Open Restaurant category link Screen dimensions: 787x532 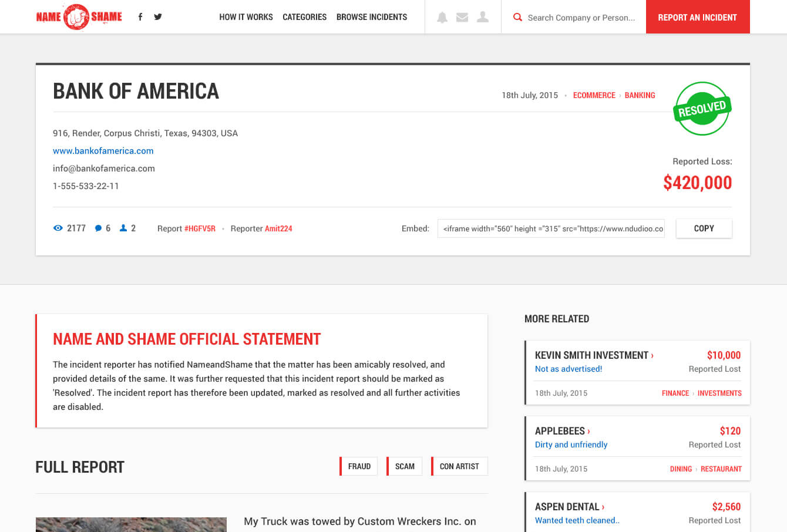(721, 469)
